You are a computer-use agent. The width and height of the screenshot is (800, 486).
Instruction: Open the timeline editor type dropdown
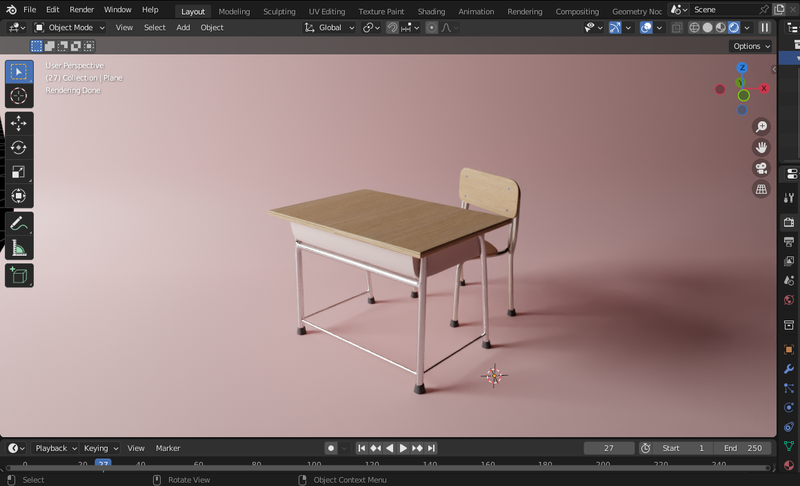point(16,448)
